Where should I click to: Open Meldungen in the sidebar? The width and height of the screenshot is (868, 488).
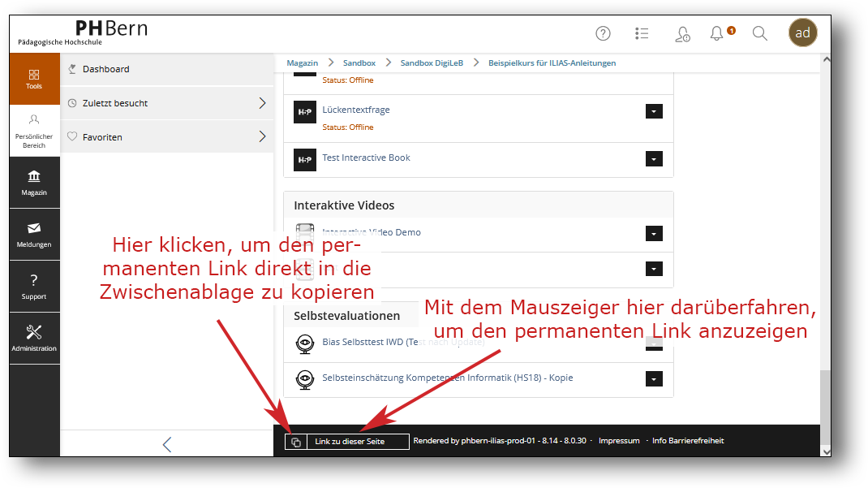coord(34,235)
